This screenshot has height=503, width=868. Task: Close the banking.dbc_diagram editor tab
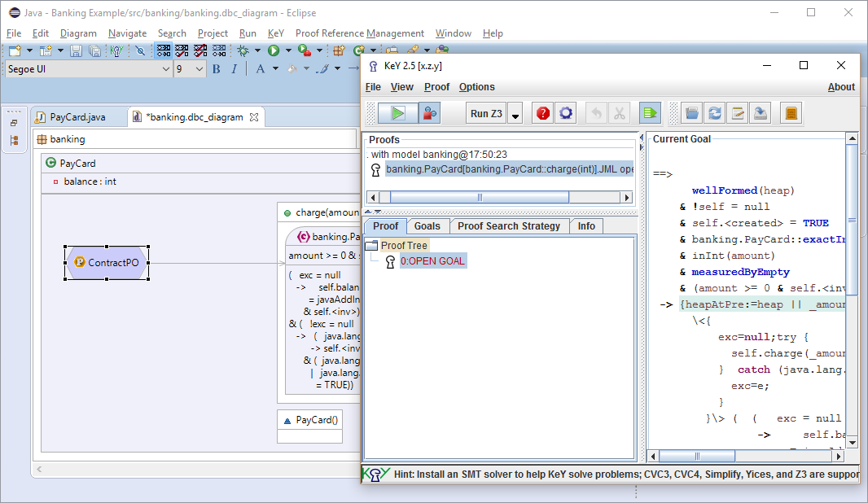coord(254,117)
